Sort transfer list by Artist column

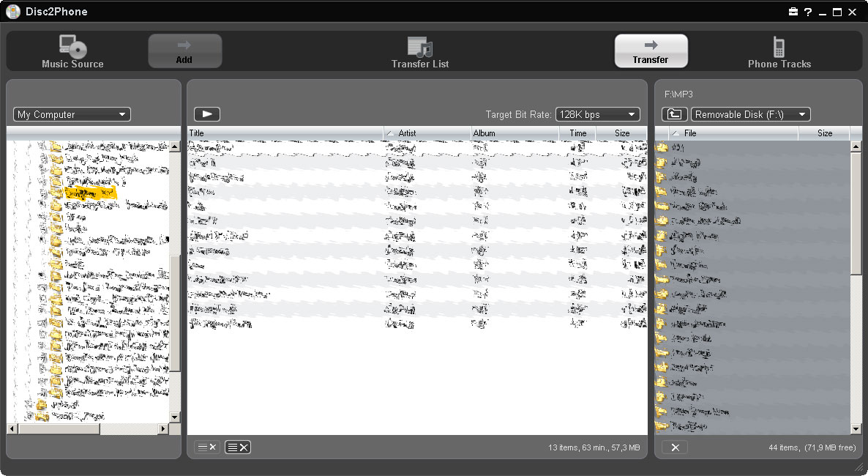pyautogui.click(x=427, y=133)
